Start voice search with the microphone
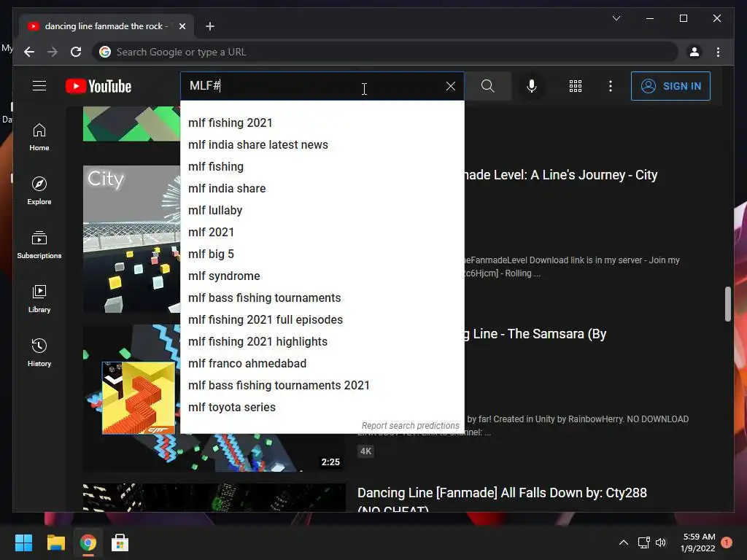This screenshot has width=747, height=560. [x=532, y=86]
